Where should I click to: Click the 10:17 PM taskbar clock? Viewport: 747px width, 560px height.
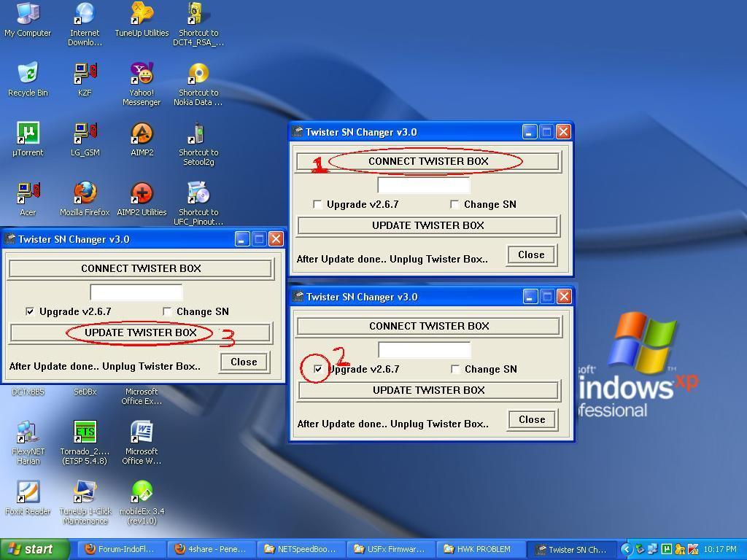[720, 550]
